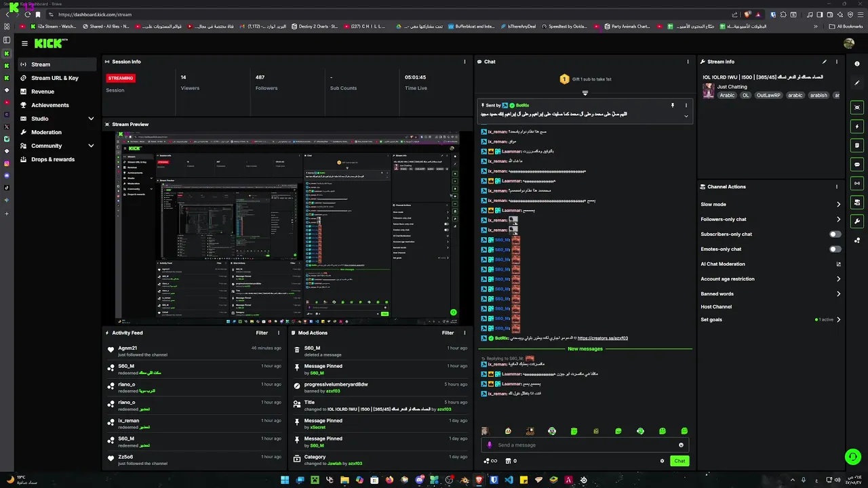Toggle the broadcast signal widget icon
The image size is (868, 488).
(x=857, y=183)
